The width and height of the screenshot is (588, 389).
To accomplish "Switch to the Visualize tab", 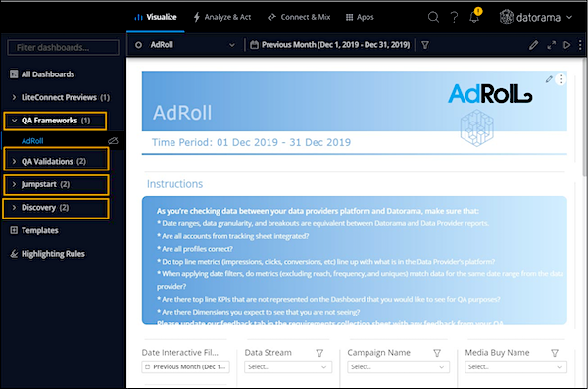I will coord(156,17).
